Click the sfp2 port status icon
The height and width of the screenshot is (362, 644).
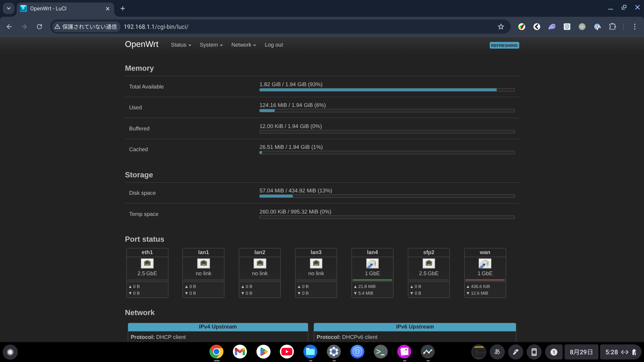(428, 263)
